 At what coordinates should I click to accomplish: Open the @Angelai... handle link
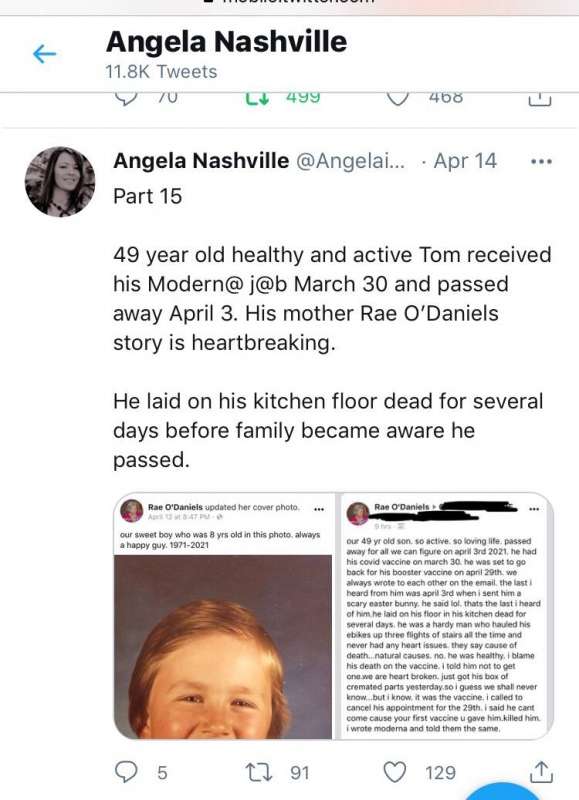[351, 161]
